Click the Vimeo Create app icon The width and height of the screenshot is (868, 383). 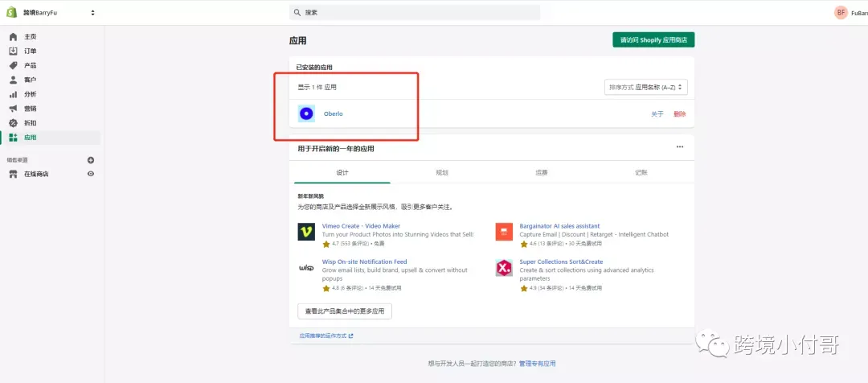[306, 232]
